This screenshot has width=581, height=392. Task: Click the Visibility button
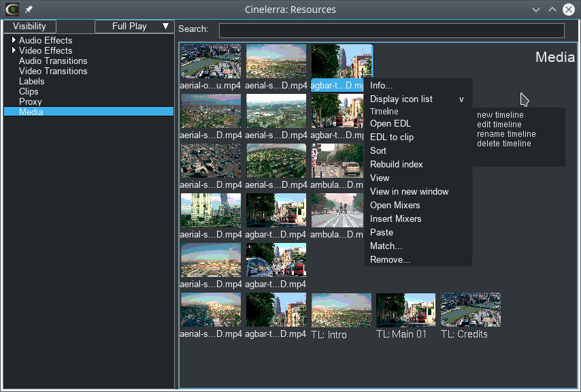30,27
